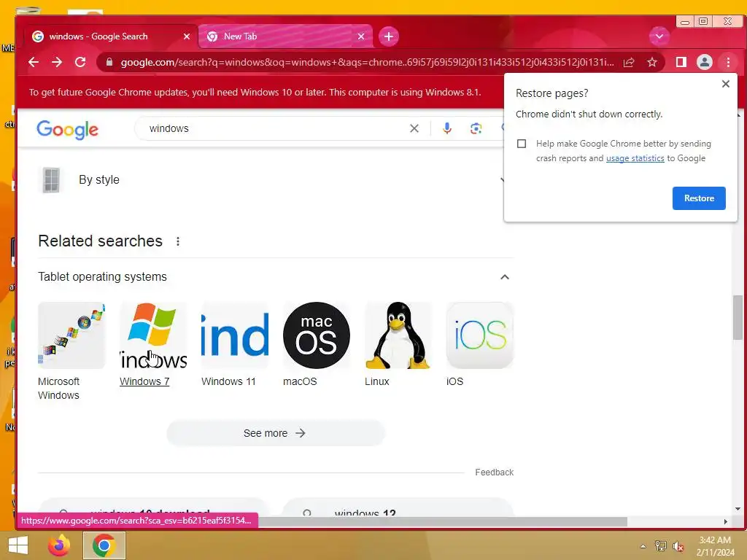Dismiss the Restore pages popup
This screenshot has height=560, width=747.
[x=726, y=84]
